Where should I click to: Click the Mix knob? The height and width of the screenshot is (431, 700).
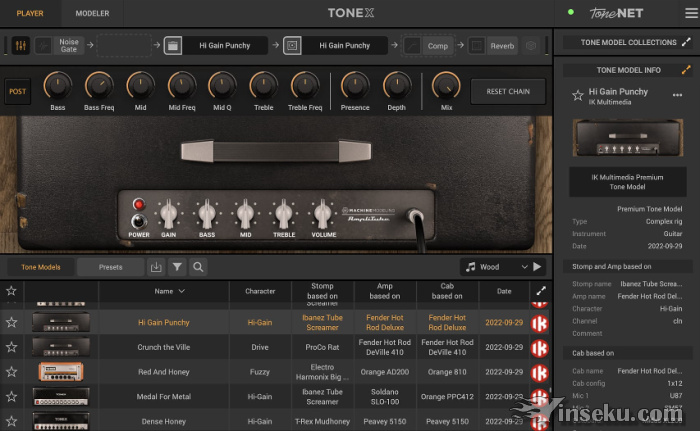pos(446,87)
